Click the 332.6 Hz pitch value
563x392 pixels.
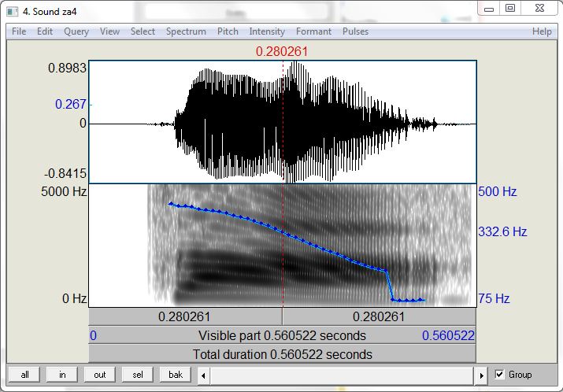point(502,231)
